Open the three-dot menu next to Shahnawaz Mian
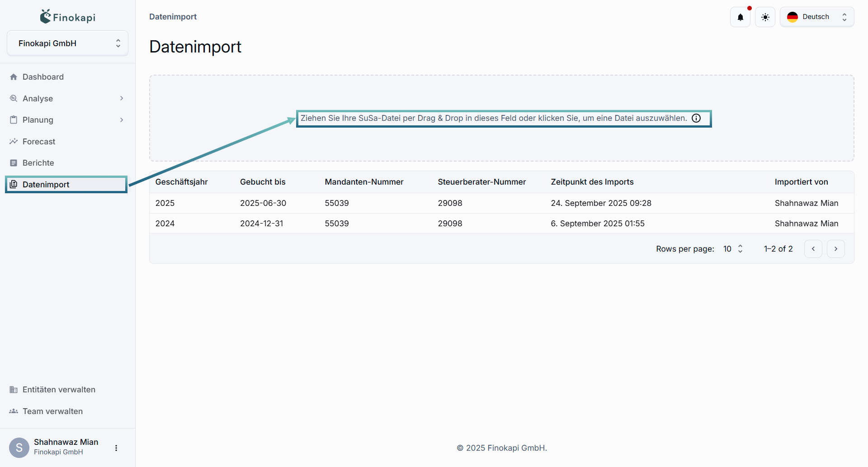 point(116,448)
